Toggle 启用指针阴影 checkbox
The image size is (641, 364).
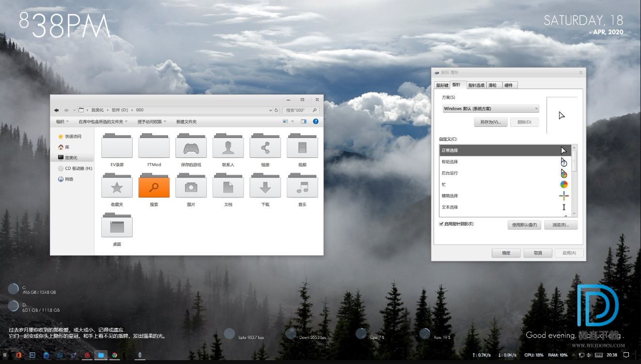pyautogui.click(x=441, y=224)
